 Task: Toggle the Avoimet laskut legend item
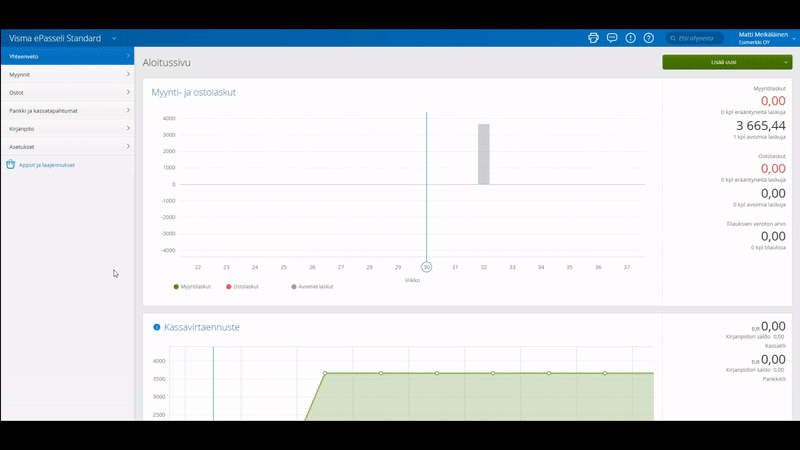(312, 287)
